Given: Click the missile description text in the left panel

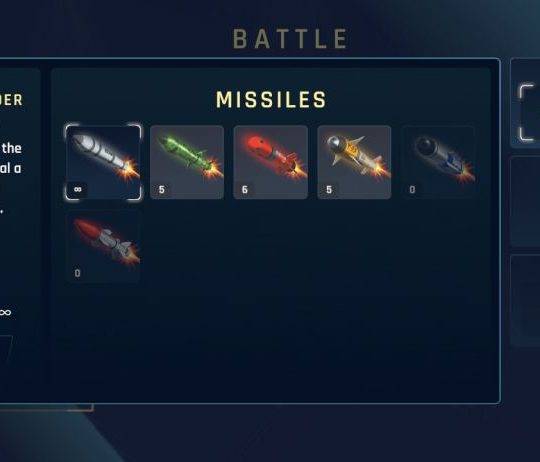Looking at the screenshot, I should pyautogui.click(x=11, y=158).
